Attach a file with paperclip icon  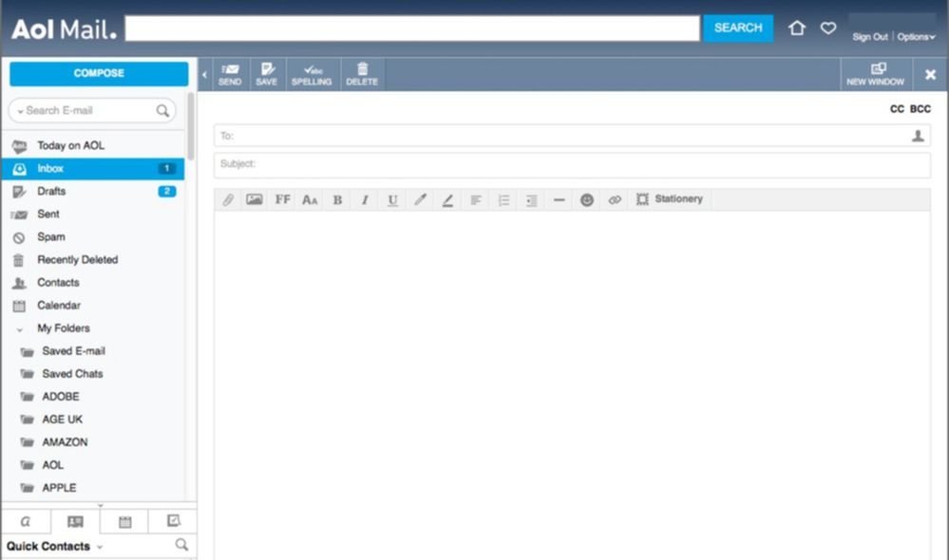point(228,199)
